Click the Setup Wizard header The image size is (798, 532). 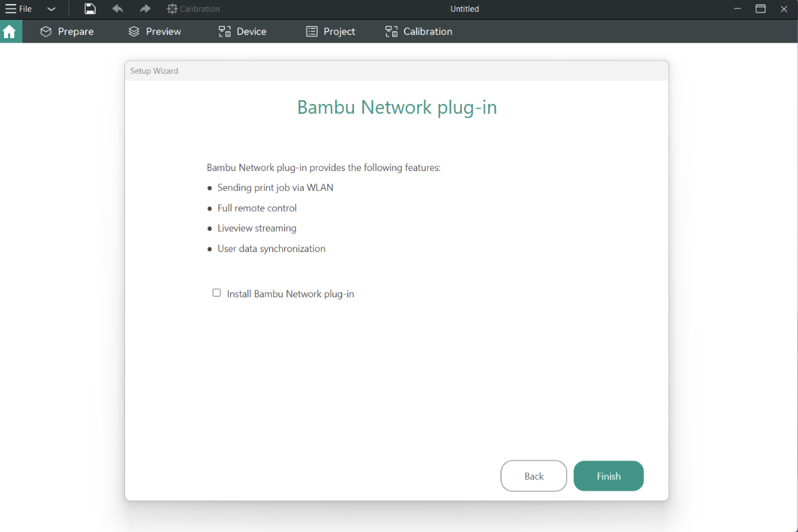(154, 70)
